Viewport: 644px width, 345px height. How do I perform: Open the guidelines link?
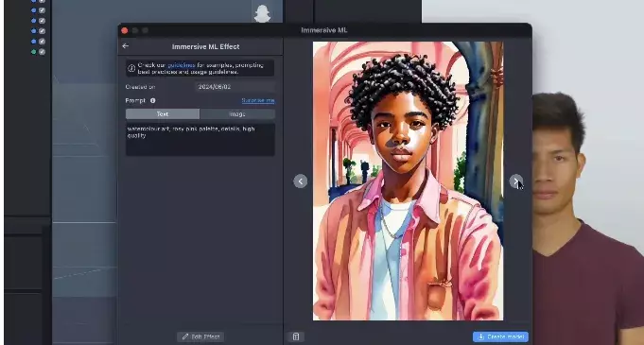(x=182, y=65)
